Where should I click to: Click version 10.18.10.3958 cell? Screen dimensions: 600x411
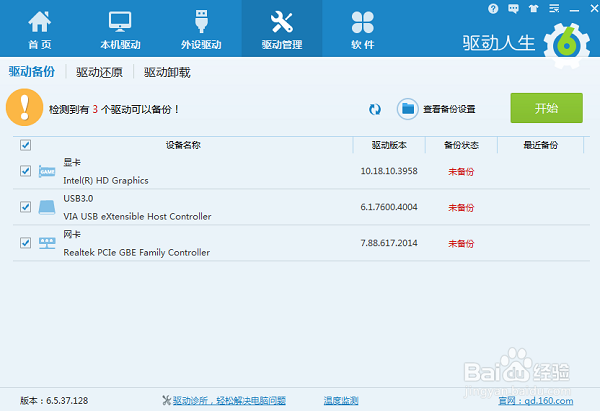point(389,171)
